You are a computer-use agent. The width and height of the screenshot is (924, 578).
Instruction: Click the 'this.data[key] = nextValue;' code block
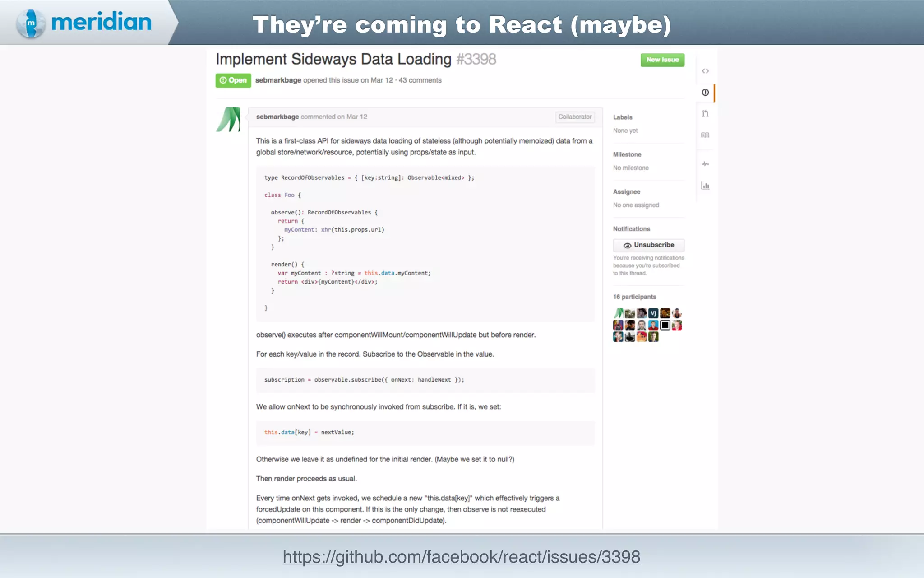[425, 433]
